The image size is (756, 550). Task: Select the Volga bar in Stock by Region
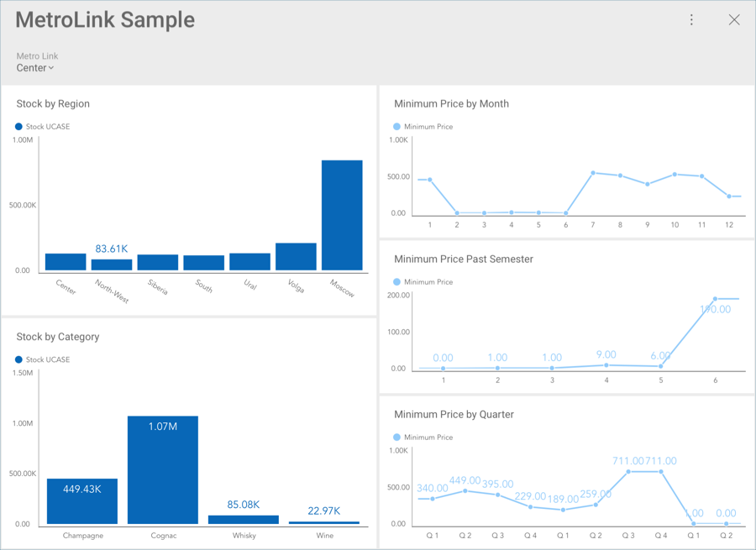pyautogui.click(x=296, y=256)
